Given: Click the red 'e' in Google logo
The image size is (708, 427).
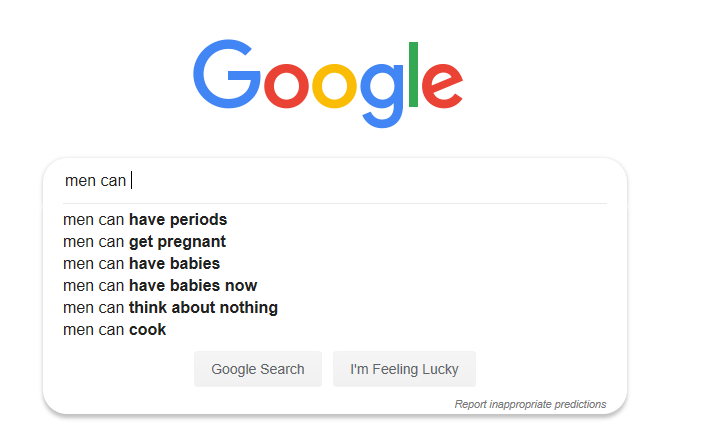Looking at the screenshot, I should [442, 86].
